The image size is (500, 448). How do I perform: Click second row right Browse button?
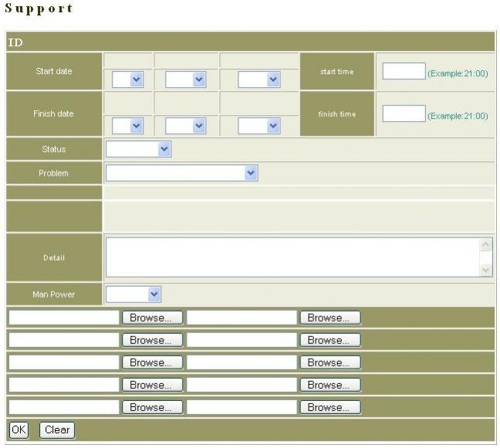tap(330, 340)
